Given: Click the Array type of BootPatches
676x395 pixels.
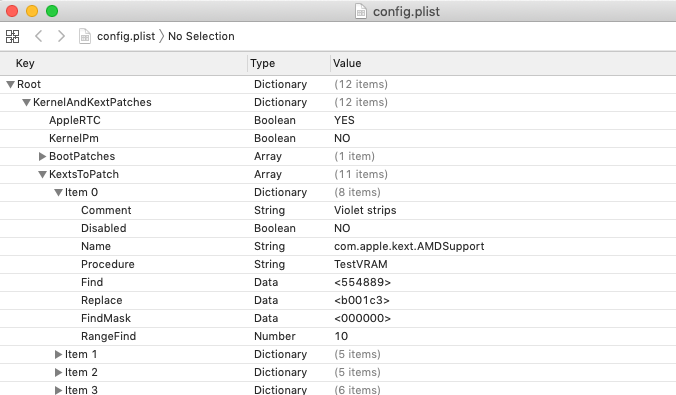Looking at the screenshot, I should click(x=268, y=157).
